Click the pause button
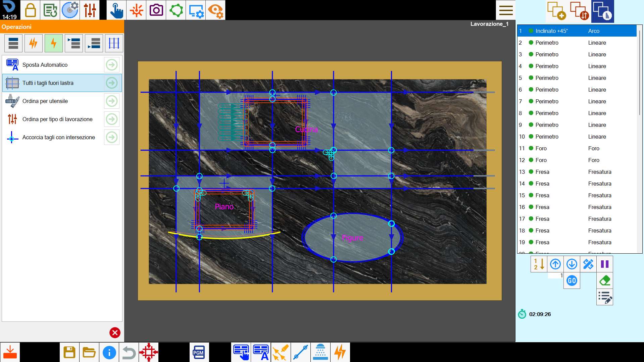This screenshot has height=362, width=644. click(605, 264)
